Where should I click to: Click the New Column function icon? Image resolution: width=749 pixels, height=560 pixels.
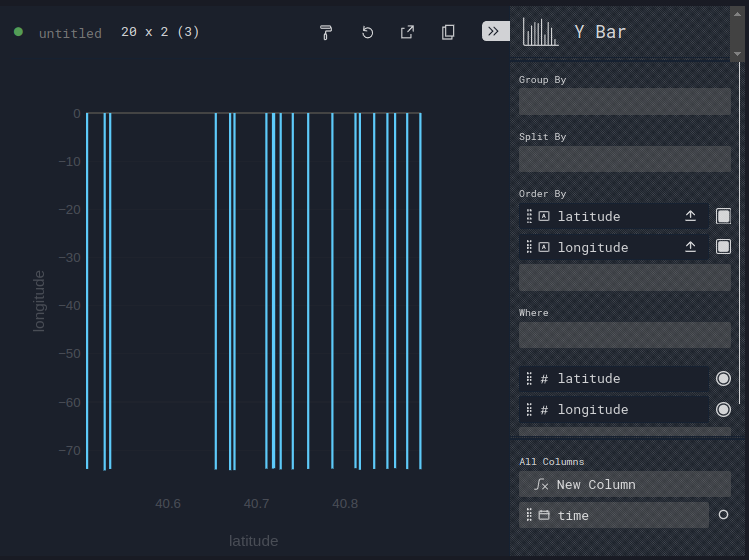coord(541,485)
